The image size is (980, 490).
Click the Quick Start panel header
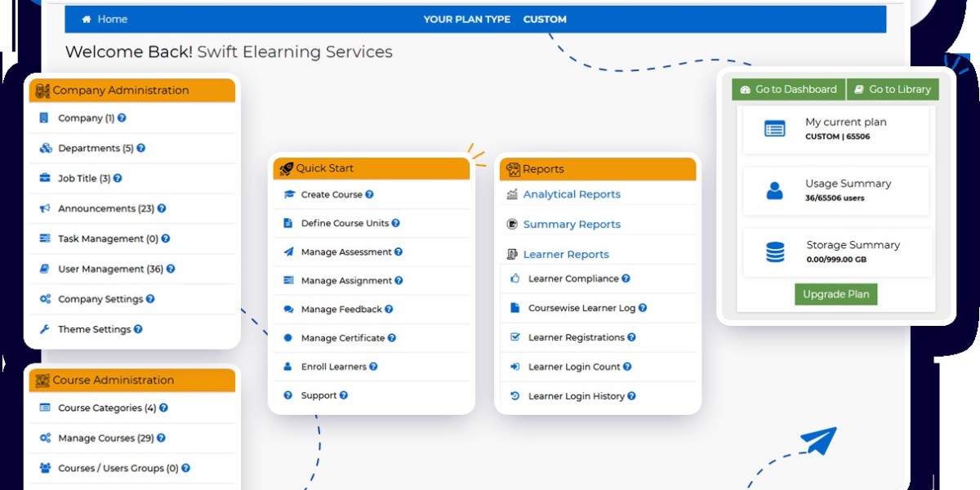point(372,168)
